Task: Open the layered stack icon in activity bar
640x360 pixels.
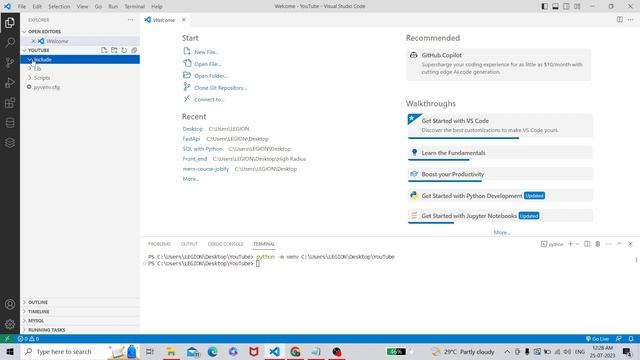Action: point(10,143)
